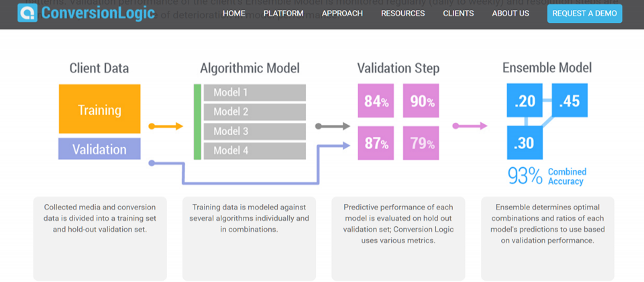644x282 pixels.
Task: Click the .45 ensemble weight box
Action: pos(570,100)
